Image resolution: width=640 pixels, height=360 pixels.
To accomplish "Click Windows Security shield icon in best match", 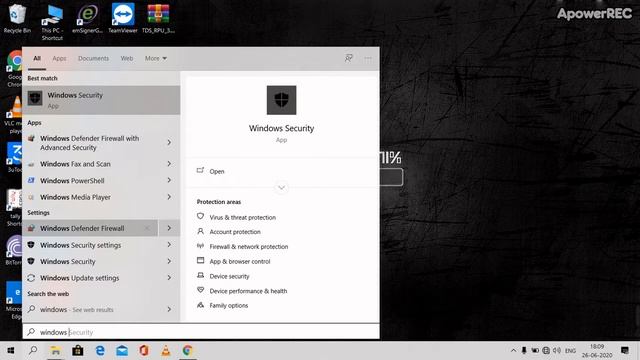I will 35,98.
